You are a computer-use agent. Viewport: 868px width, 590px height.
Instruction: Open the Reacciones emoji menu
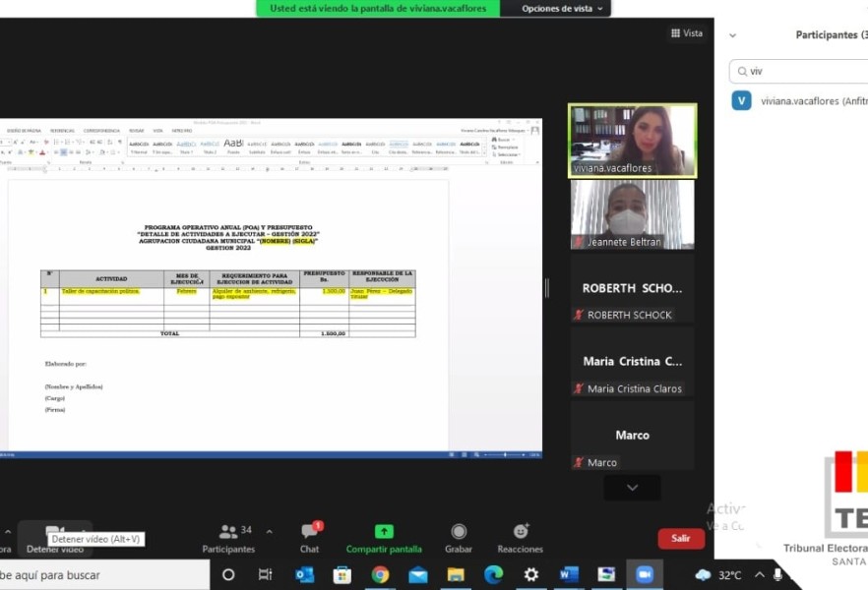[521, 532]
